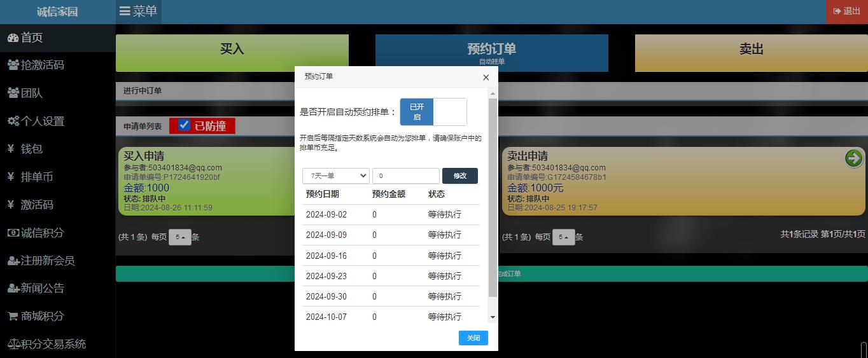Open per-page dropdown under 买入申请

tap(179, 237)
